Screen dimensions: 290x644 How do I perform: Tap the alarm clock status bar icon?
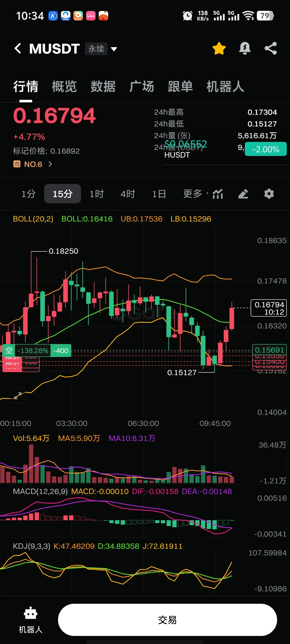[187, 16]
